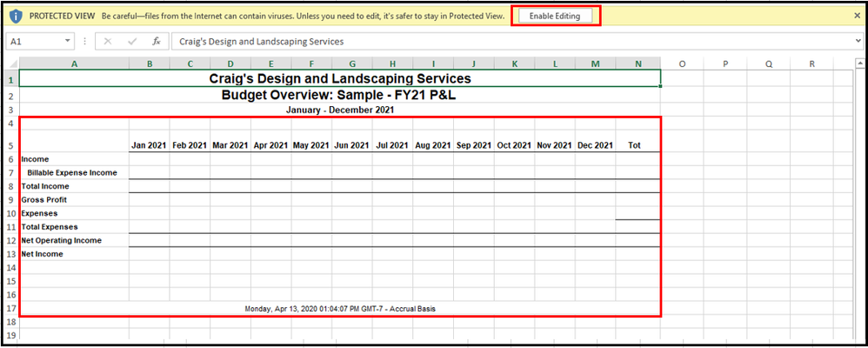Screen dimensions: 868x348
Task: Click the January - December 2021 cell
Action: [x=340, y=110]
